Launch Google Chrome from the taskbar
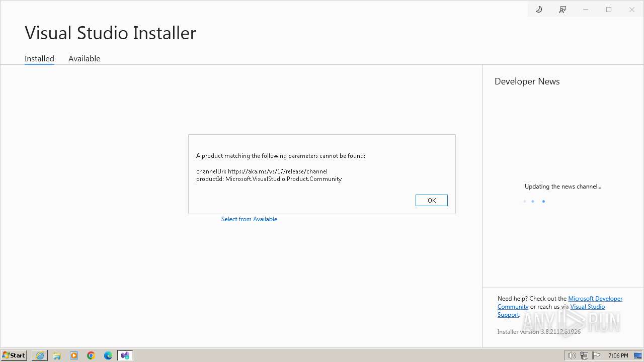The height and width of the screenshot is (362, 644). (x=91, y=355)
